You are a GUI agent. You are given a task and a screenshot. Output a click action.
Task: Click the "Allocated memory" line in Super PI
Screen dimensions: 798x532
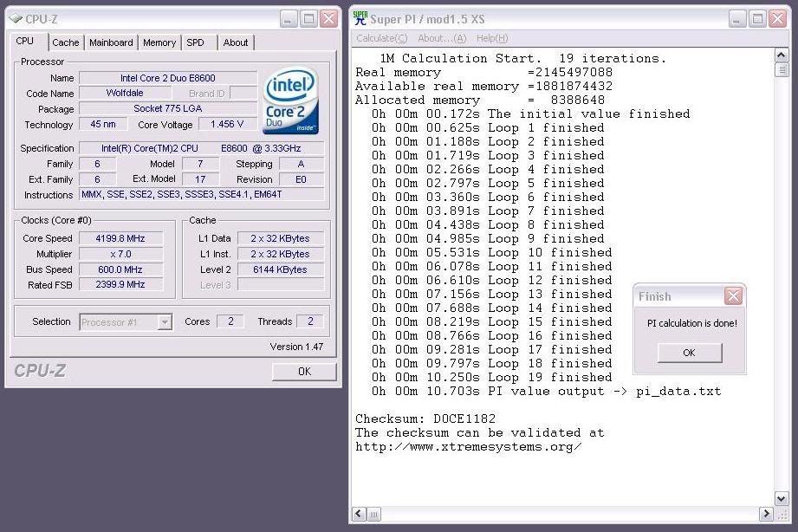pyautogui.click(x=480, y=101)
